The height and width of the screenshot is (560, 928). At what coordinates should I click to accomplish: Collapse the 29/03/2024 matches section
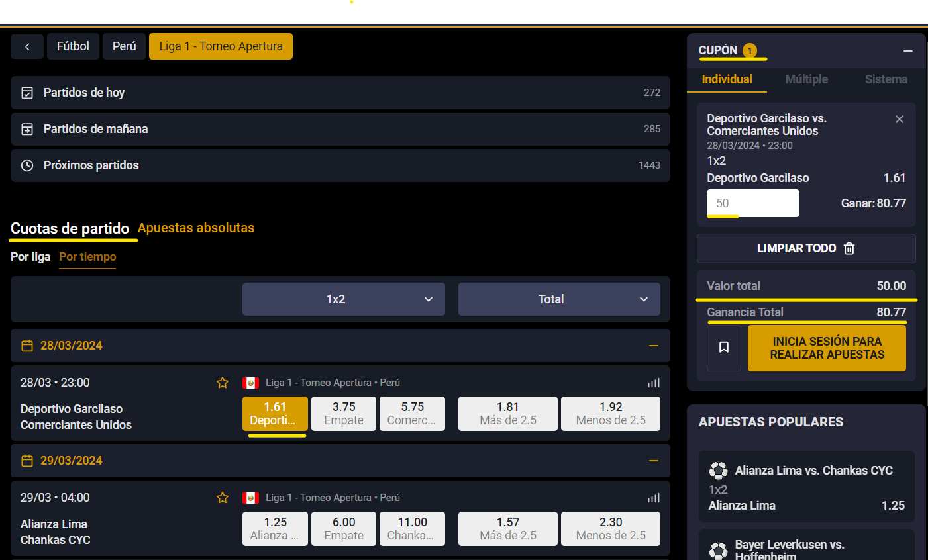(x=653, y=460)
